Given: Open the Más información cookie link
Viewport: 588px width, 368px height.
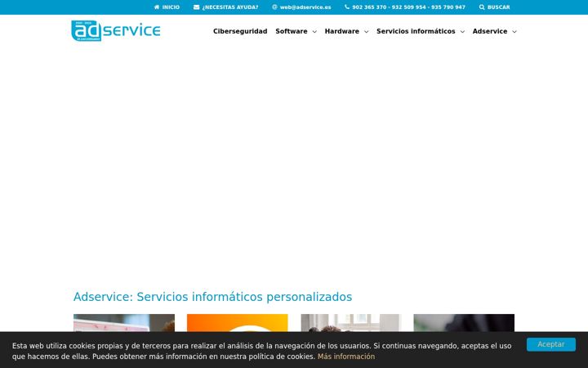Looking at the screenshot, I should tap(345, 357).
